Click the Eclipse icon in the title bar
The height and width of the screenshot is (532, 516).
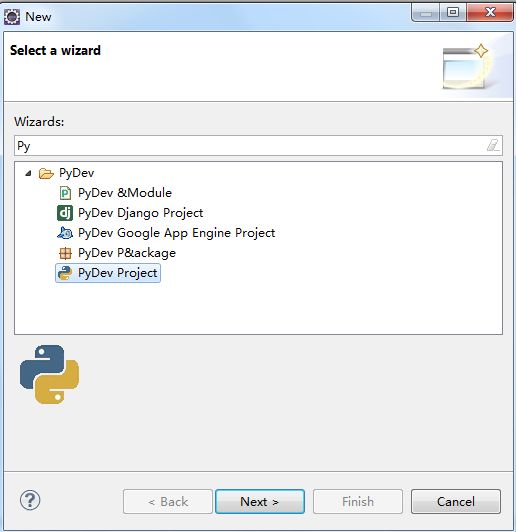[x=12, y=17]
